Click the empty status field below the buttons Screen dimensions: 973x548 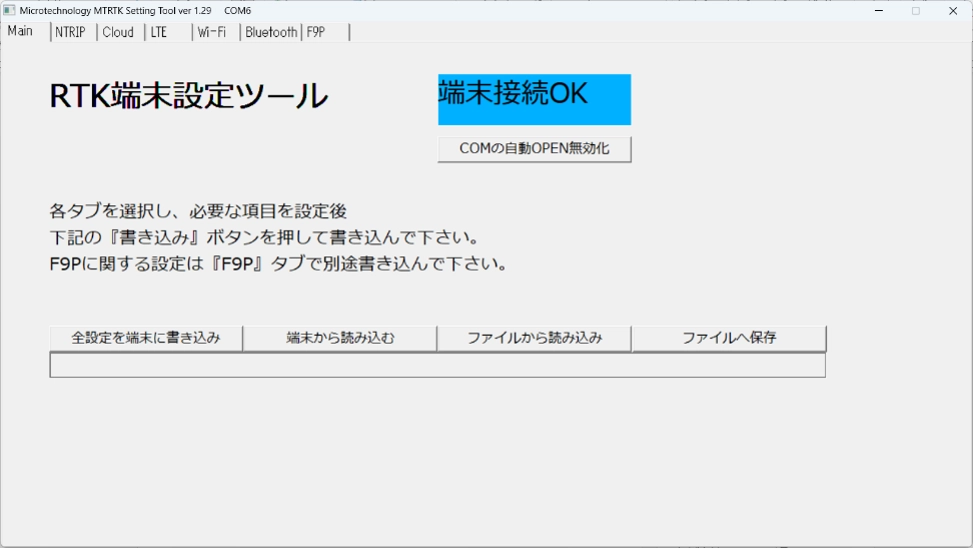[x=437, y=365]
